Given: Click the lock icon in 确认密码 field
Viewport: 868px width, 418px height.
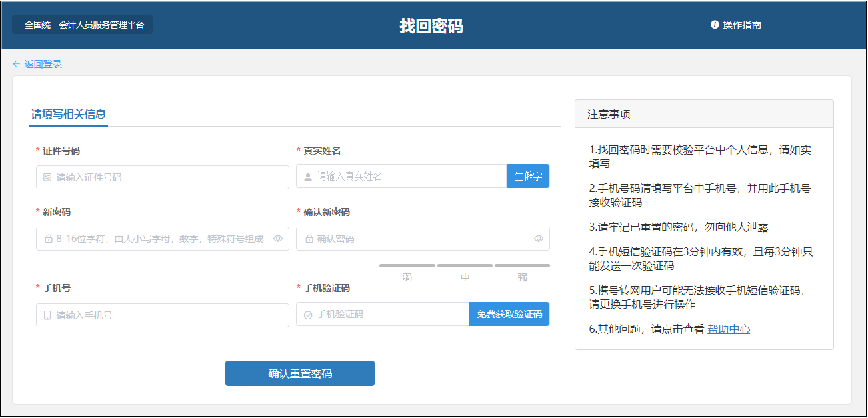Looking at the screenshot, I should pos(308,239).
